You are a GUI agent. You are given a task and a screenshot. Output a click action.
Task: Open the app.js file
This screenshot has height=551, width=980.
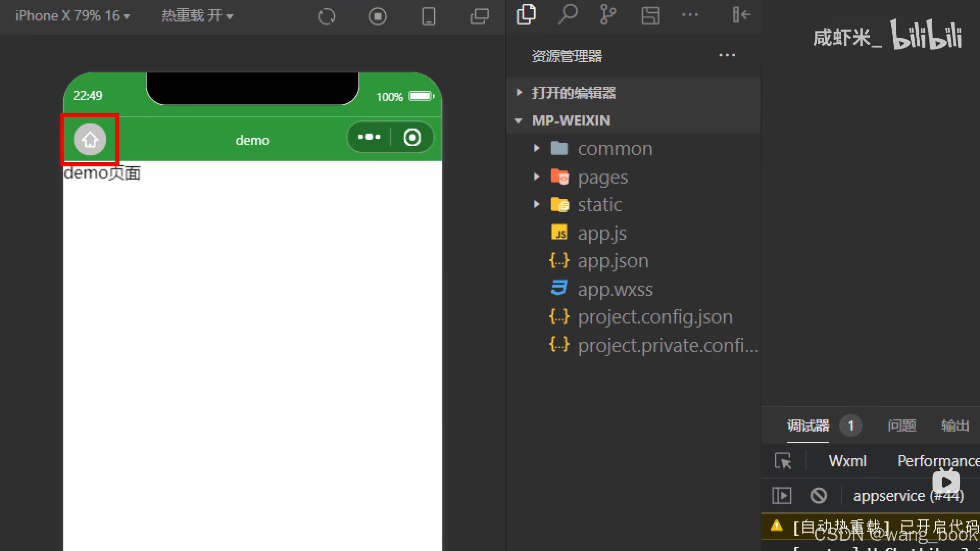(x=633, y=233)
